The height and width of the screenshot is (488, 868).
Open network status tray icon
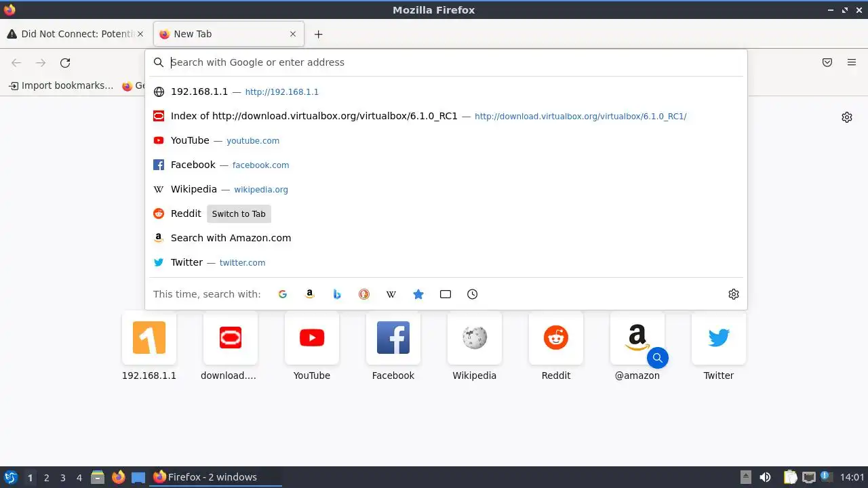pos(808,477)
